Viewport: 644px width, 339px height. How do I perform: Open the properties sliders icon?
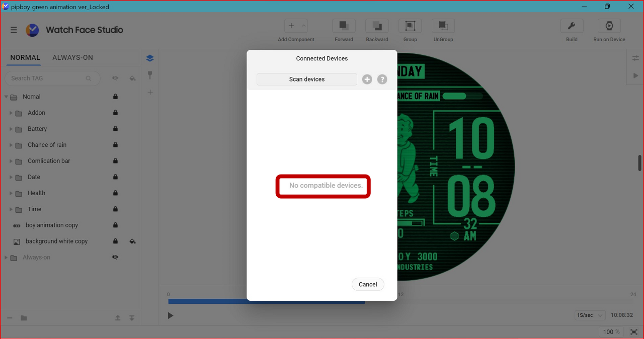pyautogui.click(x=635, y=58)
